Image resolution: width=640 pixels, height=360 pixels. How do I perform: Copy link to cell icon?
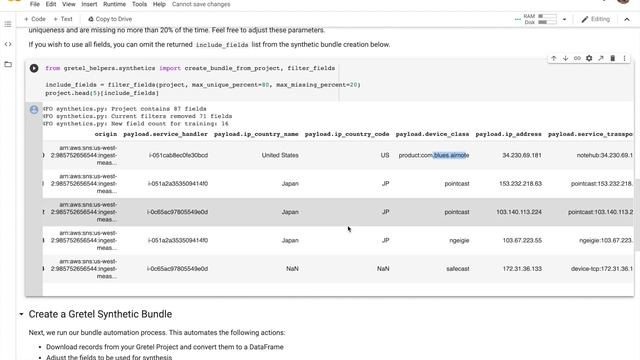point(577,58)
